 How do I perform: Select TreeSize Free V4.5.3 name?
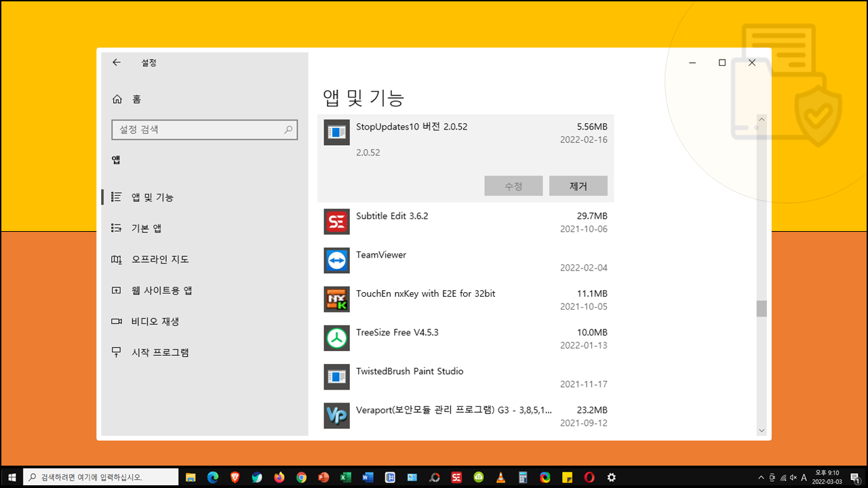(x=397, y=332)
